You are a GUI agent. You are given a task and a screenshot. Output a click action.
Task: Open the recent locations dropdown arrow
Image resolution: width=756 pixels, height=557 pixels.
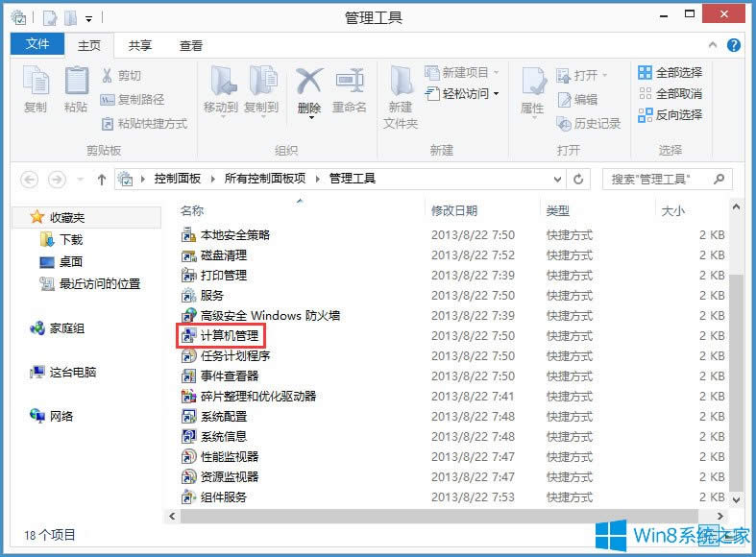(x=80, y=180)
